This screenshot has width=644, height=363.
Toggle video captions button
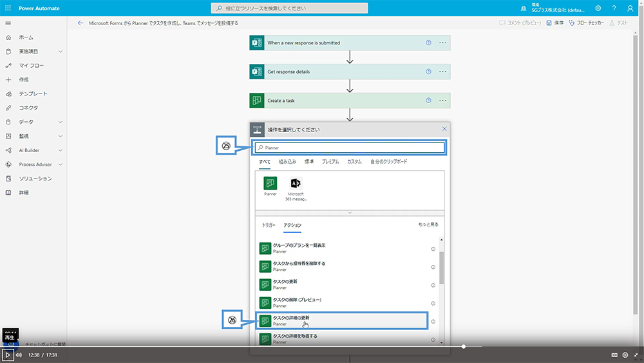point(614,355)
